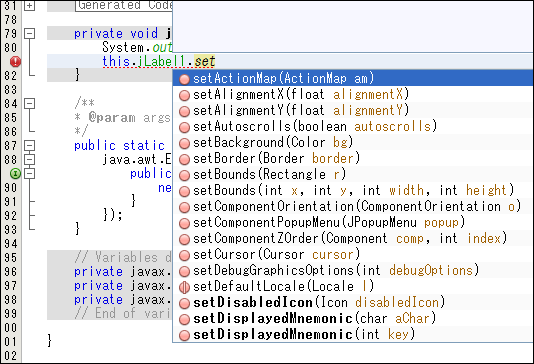Click 'private javax.' on line 96
Screen dimensions: 534x364
123,272
